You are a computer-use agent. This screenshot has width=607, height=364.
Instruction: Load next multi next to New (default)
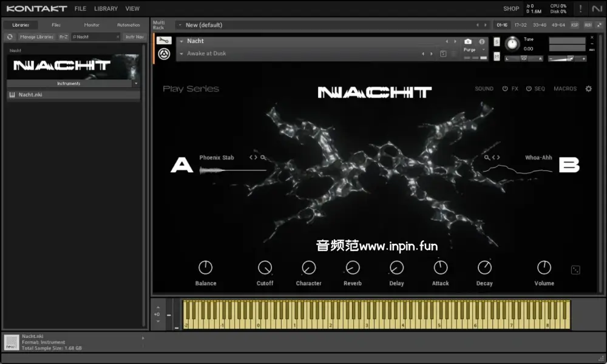(486, 25)
